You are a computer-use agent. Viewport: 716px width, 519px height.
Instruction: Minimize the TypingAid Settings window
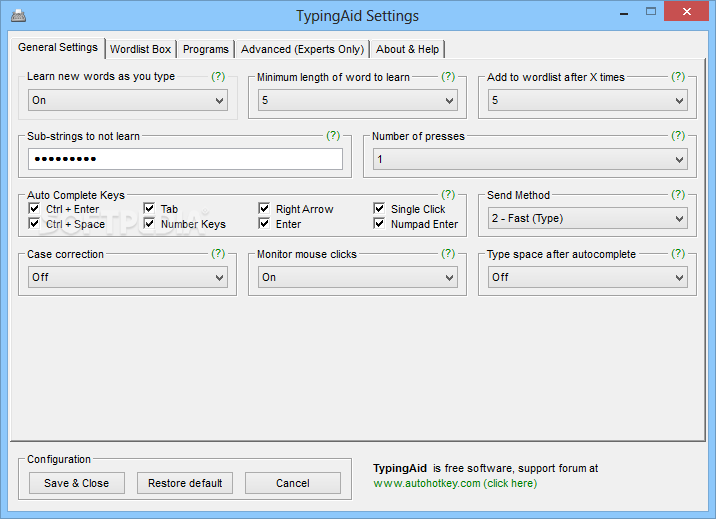624,13
